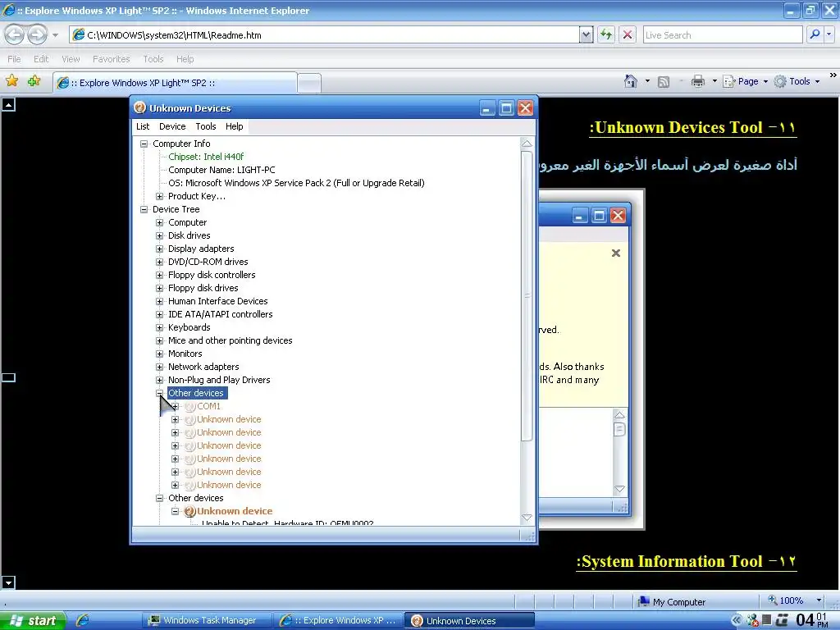Expand the Product Key node
The image size is (840, 630).
[x=159, y=196]
